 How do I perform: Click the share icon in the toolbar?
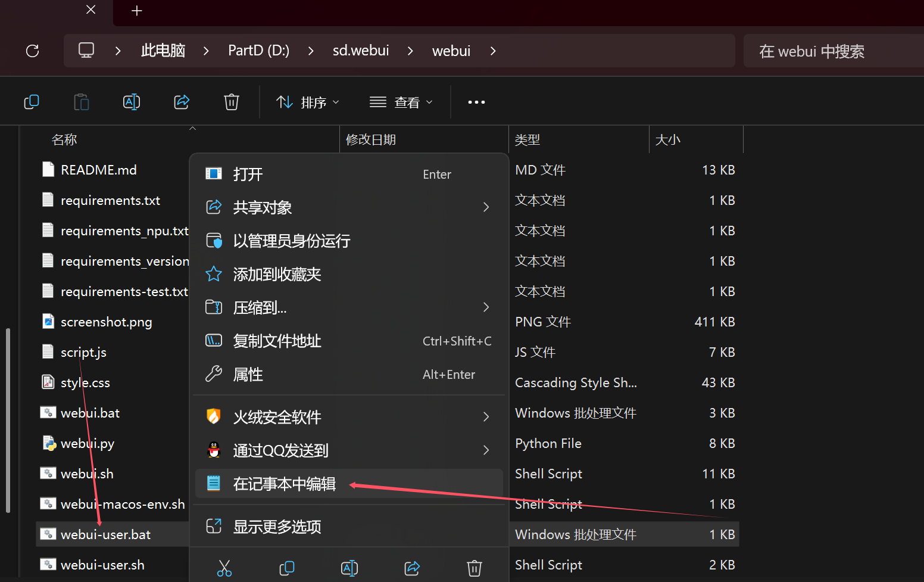point(182,102)
